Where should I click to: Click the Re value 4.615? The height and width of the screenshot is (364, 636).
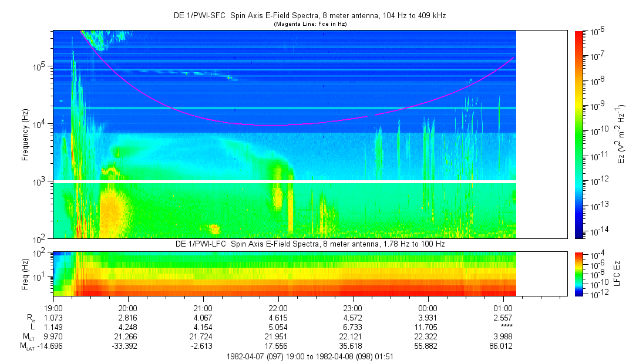278,318
